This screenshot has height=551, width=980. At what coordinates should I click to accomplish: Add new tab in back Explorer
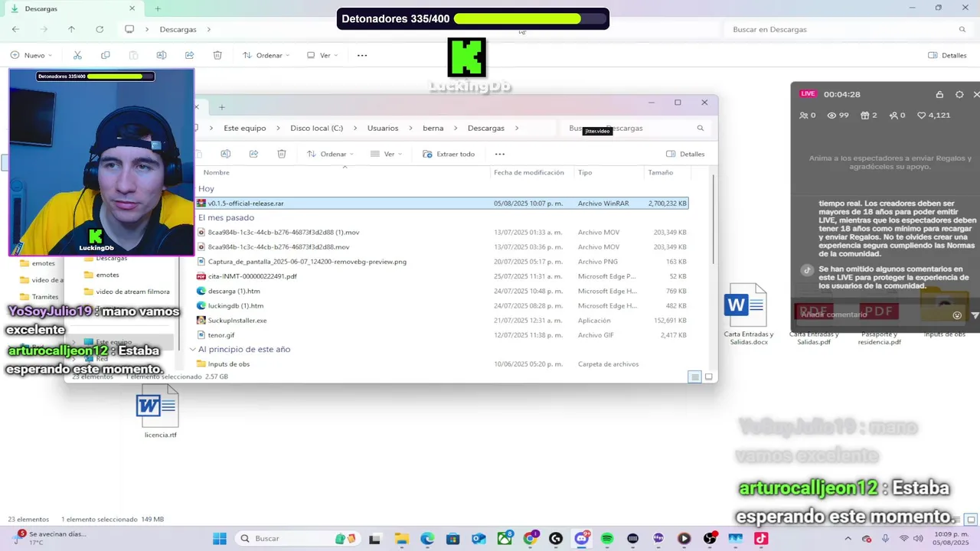tap(158, 8)
